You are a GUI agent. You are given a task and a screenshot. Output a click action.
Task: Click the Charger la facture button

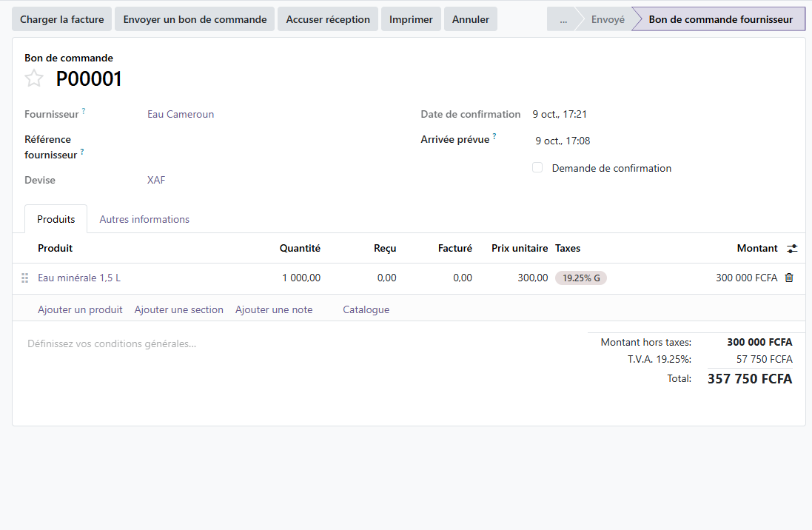click(x=61, y=19)
